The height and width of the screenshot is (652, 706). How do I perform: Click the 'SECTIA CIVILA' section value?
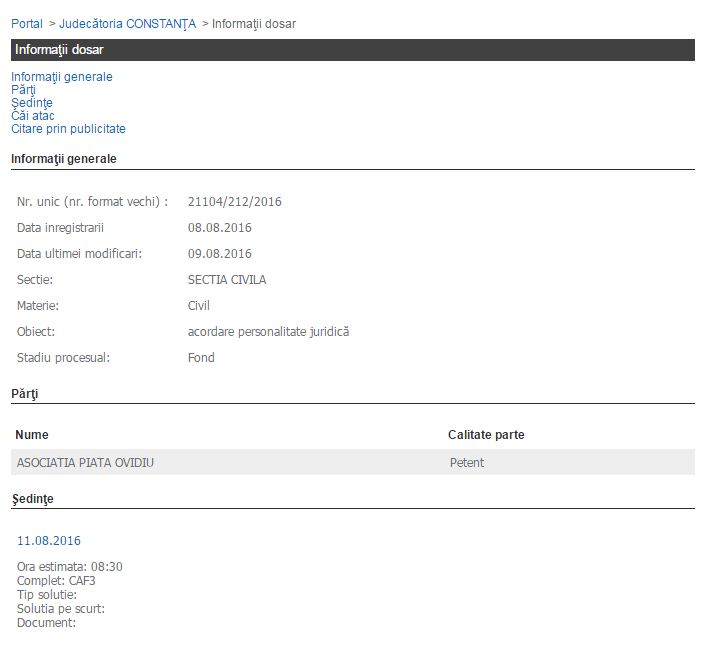(x=227, y=280)
